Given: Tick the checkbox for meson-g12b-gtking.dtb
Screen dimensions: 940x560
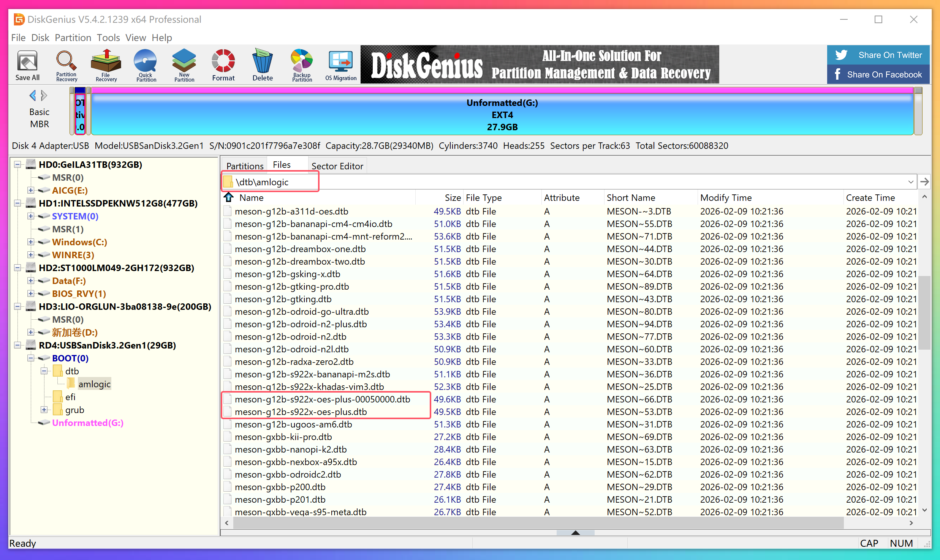Looking at the screenshot, I should point(228,299).
